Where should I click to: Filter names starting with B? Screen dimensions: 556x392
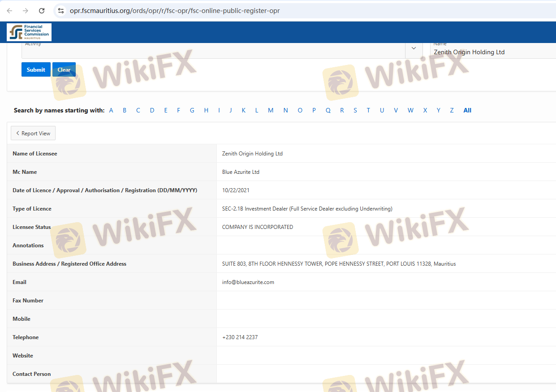pos(125,110)
